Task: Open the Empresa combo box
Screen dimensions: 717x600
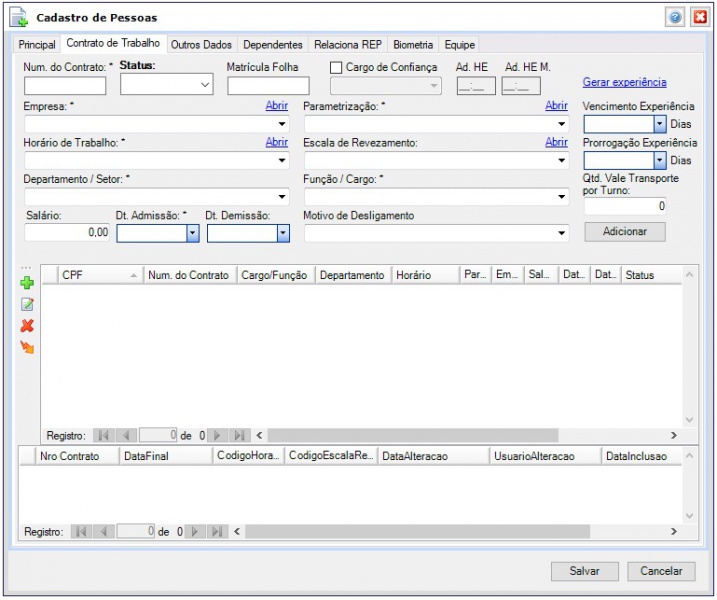Action: point(282,124)
